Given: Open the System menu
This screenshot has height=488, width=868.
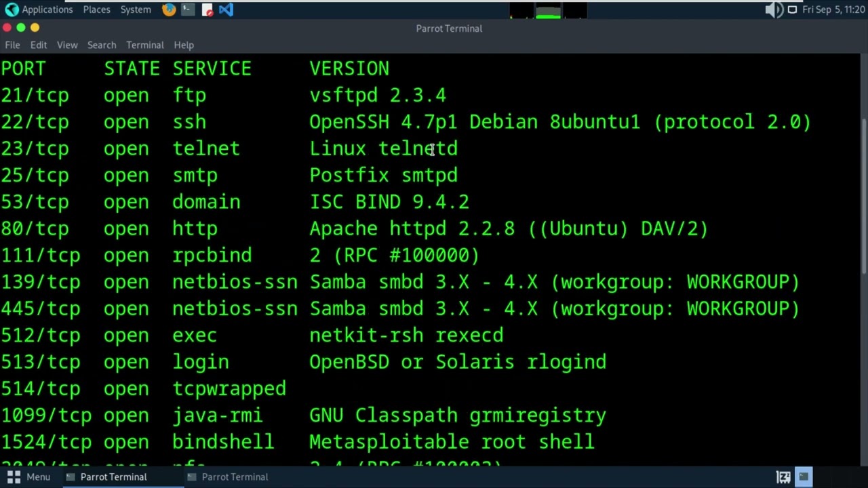Looking at the screenshot, I should point(136,9).
